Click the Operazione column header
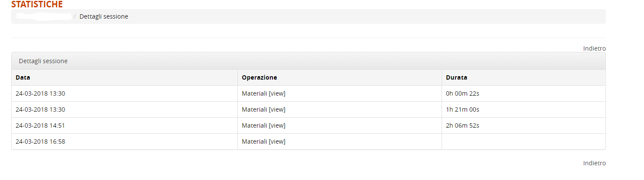This screenshot has height=180, width=644. (260, 77)
